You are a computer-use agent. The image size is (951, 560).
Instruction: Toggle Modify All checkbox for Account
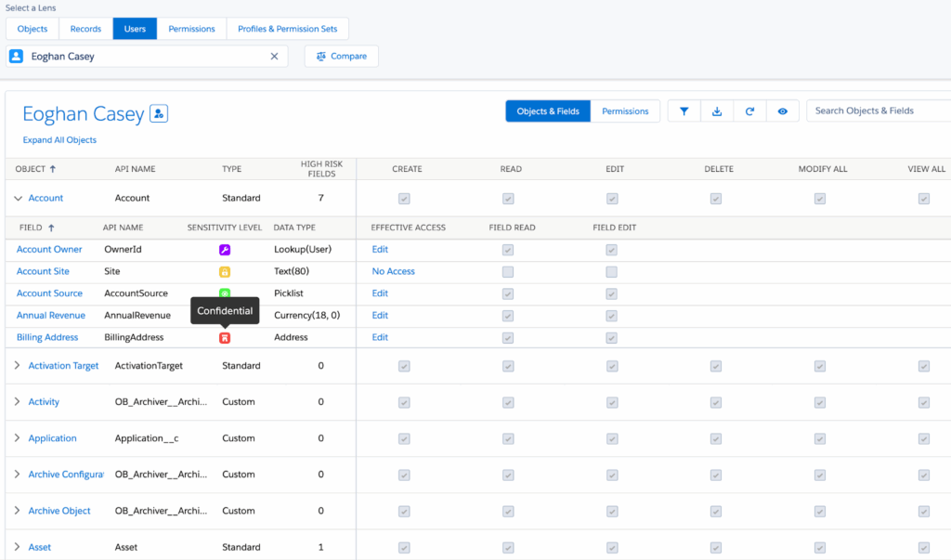pyautogui.click(x=820, y=199)
